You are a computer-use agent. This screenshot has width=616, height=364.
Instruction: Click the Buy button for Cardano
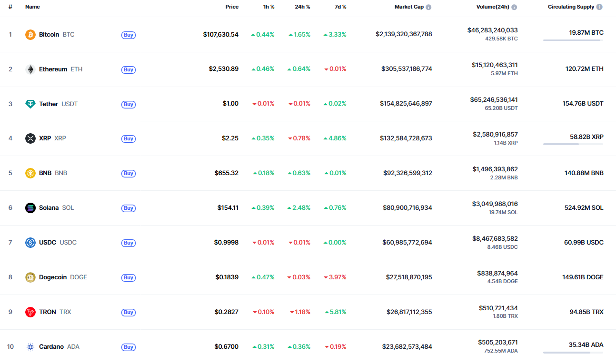coord(129,347)
